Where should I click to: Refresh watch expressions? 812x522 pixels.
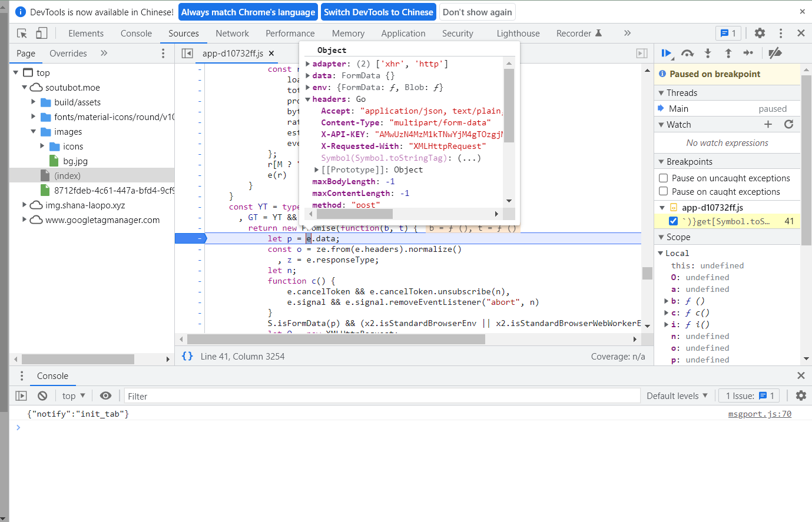tap(789, 124)
